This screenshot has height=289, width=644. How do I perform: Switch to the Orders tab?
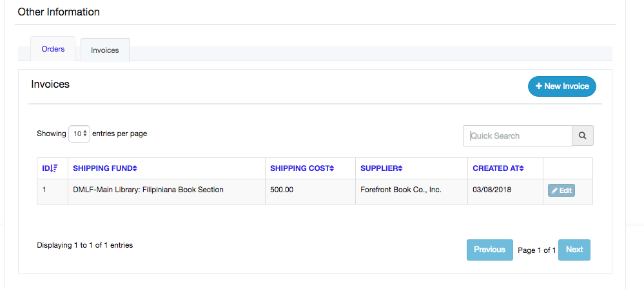coord(53,49)
